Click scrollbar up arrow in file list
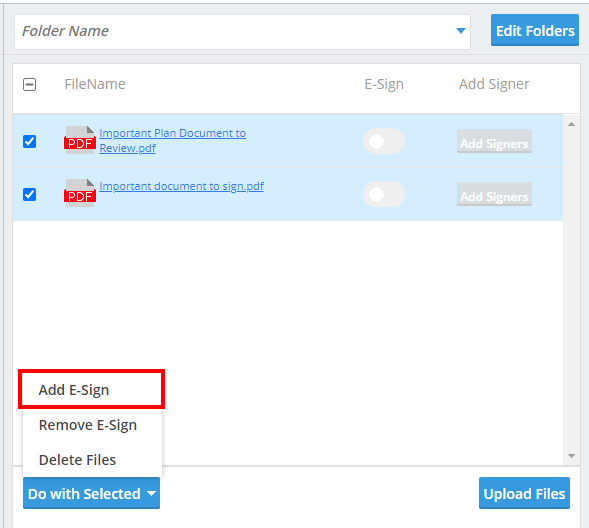The image size is (589, 528). [571, 124]
